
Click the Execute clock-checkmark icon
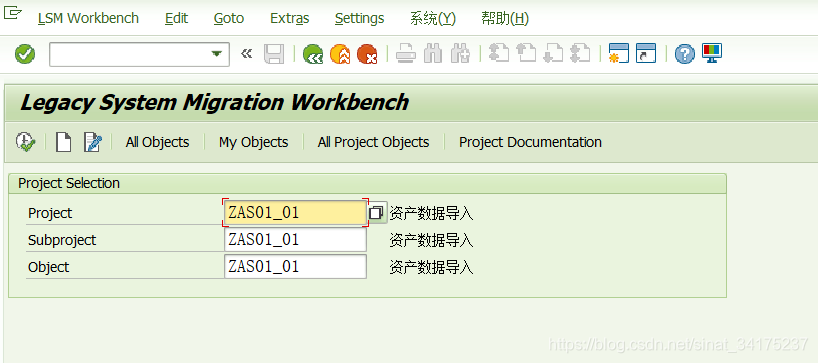[x=25, y=142]
